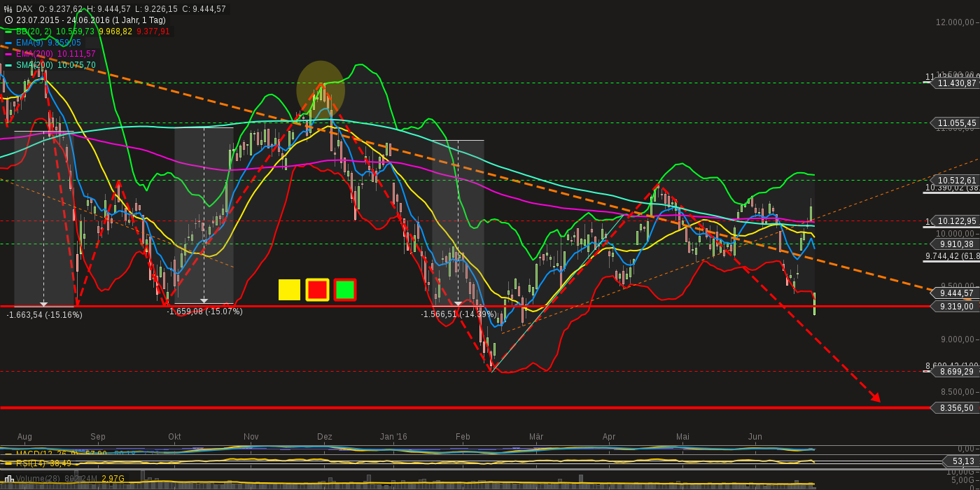
Task: Click the Volume histogram icon in bottom panel
Action: pyautogui.click(x=9, y=478)
